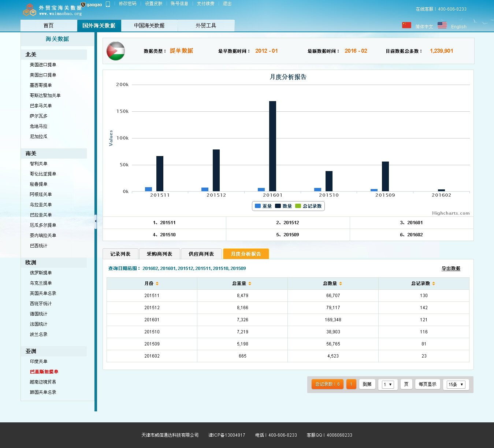Viewport: 494px width, 448px height.
Task: Click the 1、201511 cell below chart
Action: coord(164,223)
